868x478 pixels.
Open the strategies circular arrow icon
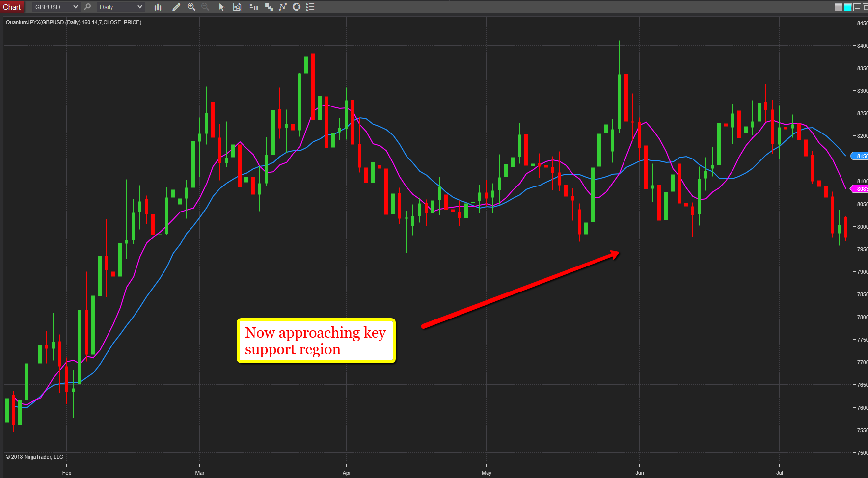297,7
